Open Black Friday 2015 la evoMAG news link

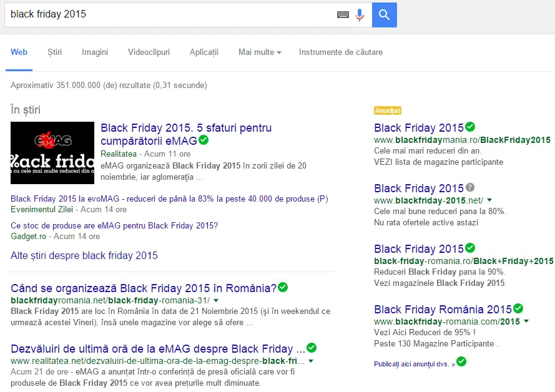169,199
